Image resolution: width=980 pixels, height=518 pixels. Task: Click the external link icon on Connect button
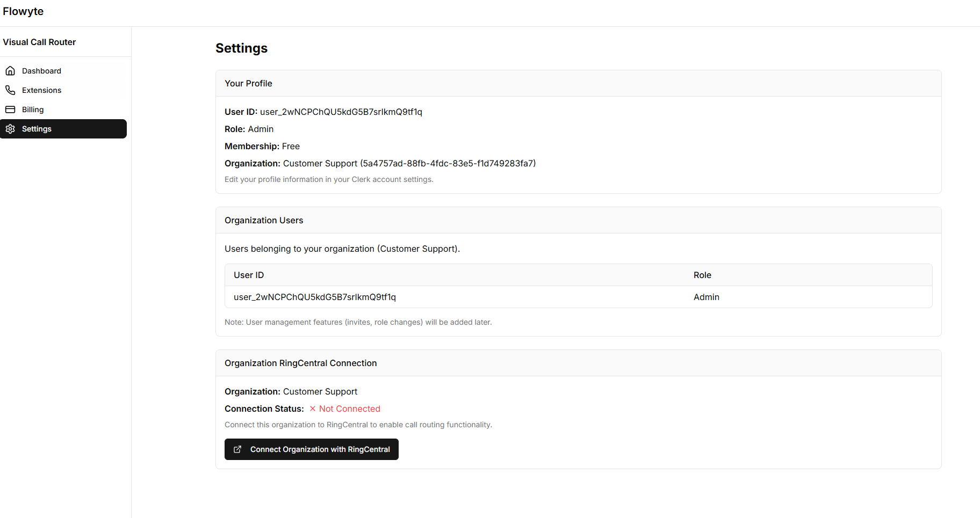(237, 449)
